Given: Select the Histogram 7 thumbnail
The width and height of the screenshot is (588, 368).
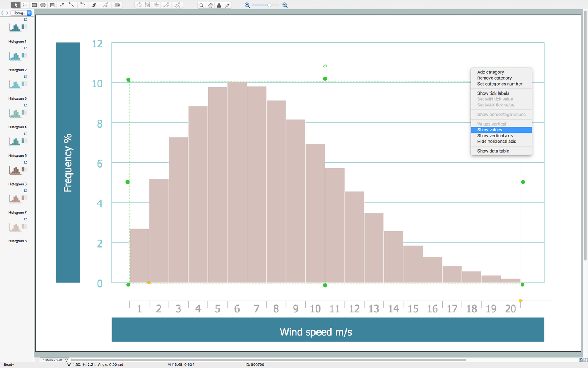Looking at the screenshot, I should point(17,199).
